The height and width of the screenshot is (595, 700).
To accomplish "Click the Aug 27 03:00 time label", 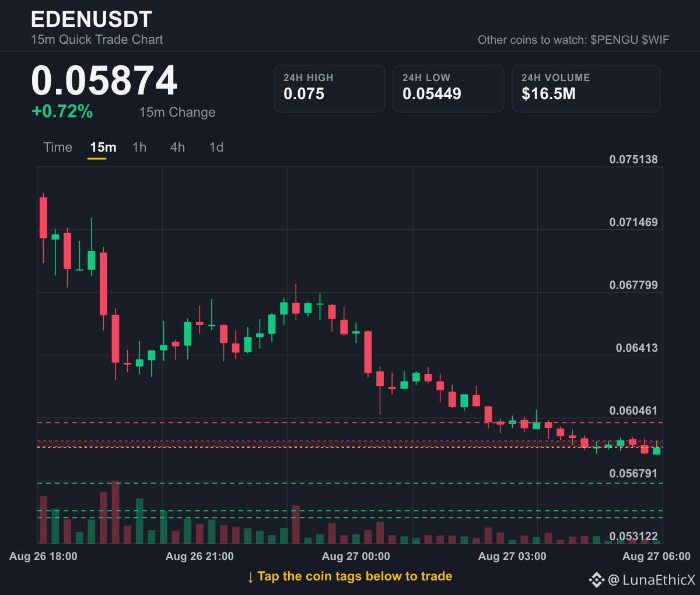I will [x=512, y=556].
